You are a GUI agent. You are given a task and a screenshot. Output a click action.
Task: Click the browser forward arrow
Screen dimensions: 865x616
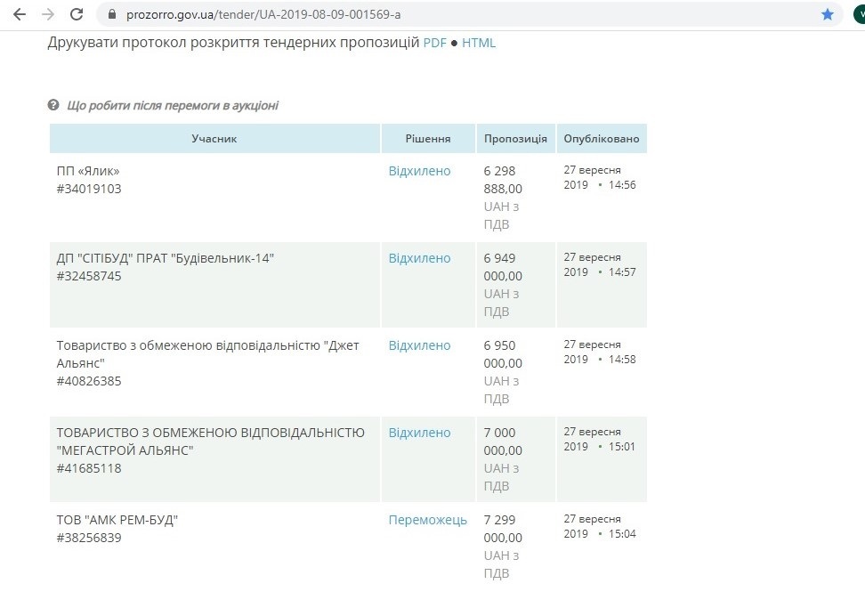pyautogui.click(x=48, y=14)
